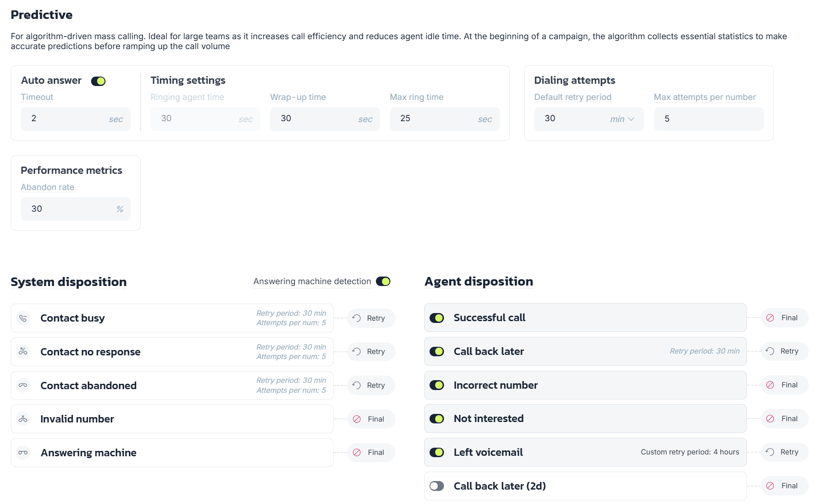Click the Answering machine voicemail icon
Viewport: 819px width, 504px height.
pos(23,453)
